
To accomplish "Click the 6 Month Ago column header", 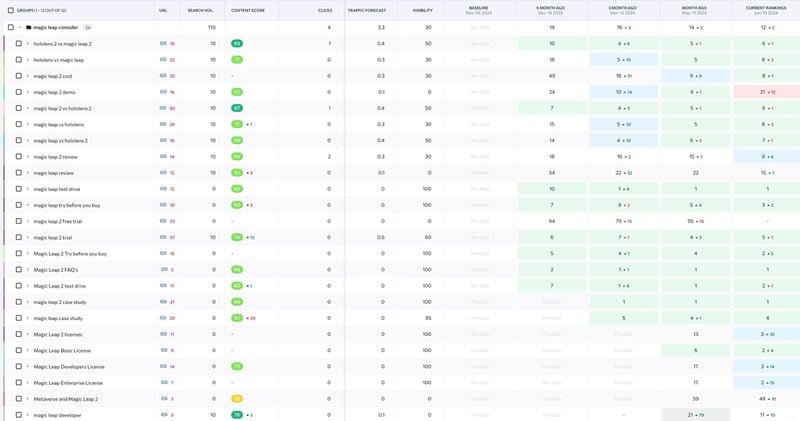I will (x=550, y=10).
